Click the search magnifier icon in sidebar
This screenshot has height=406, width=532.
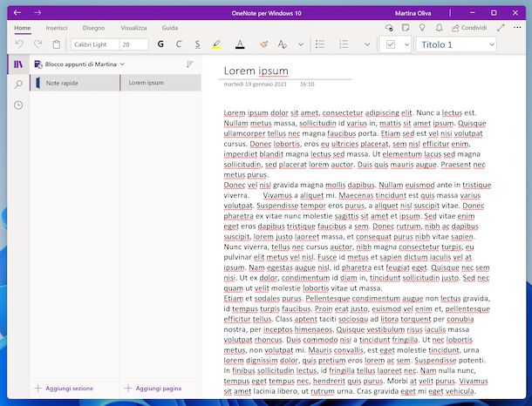click(18, 85)
